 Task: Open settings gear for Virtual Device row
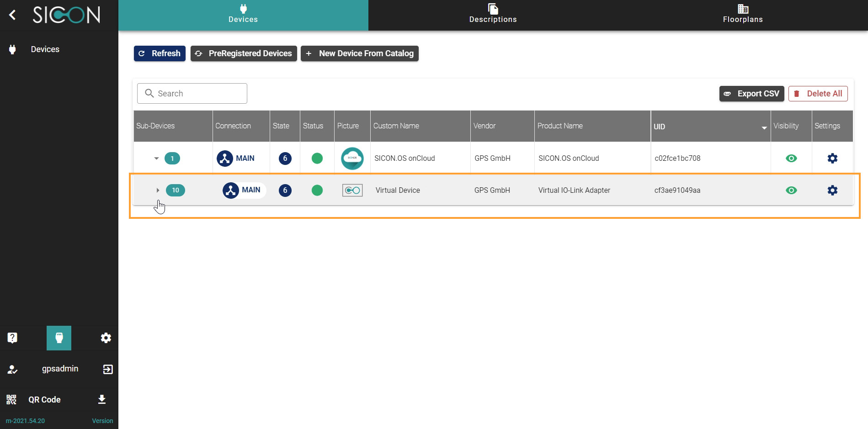point(832,190)
